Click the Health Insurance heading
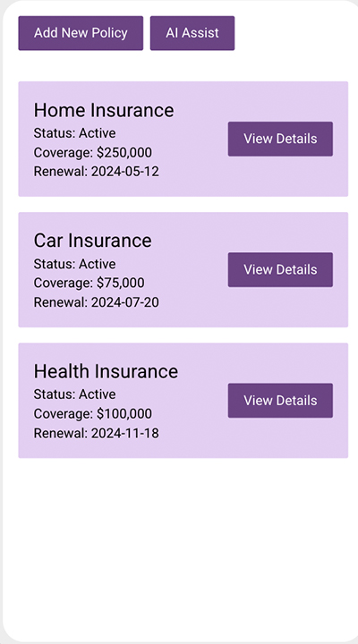 point(106,372)
